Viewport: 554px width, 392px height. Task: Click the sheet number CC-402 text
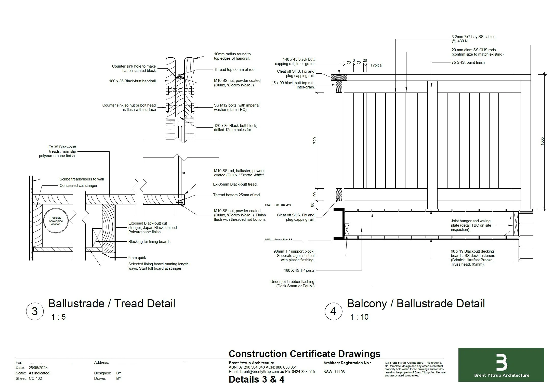35,378
